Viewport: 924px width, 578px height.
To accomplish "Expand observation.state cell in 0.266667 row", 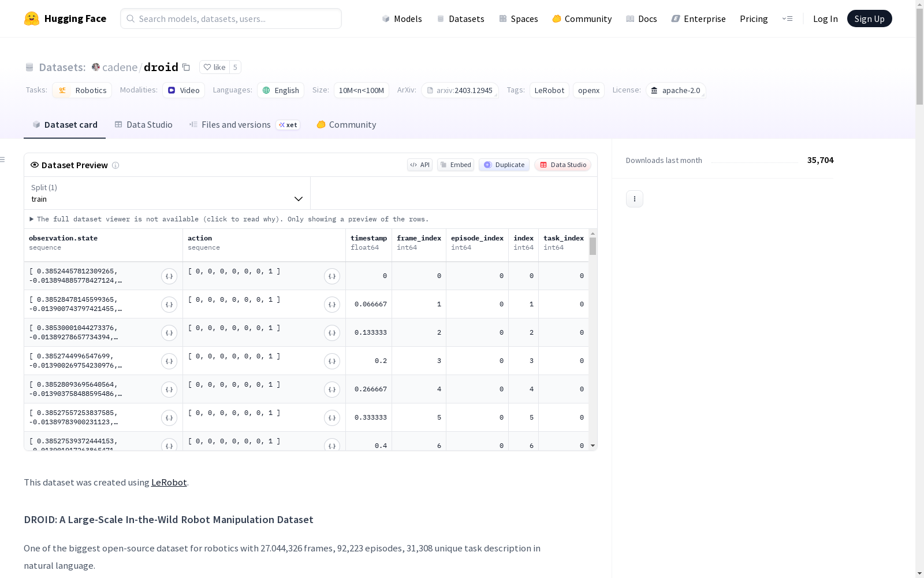I will 169,390.
